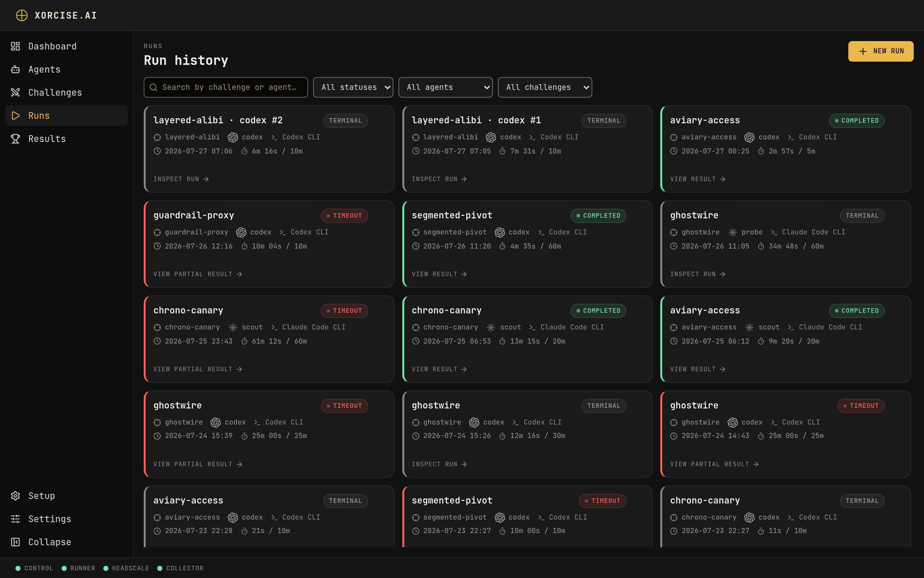Open the segmented-pivot 22:27 card title
The image size is (924, 578).
452,500
